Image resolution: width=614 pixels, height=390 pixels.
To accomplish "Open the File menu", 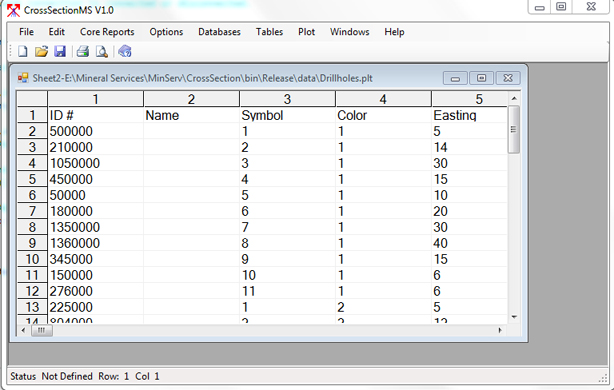I will [x=26, y=32].
